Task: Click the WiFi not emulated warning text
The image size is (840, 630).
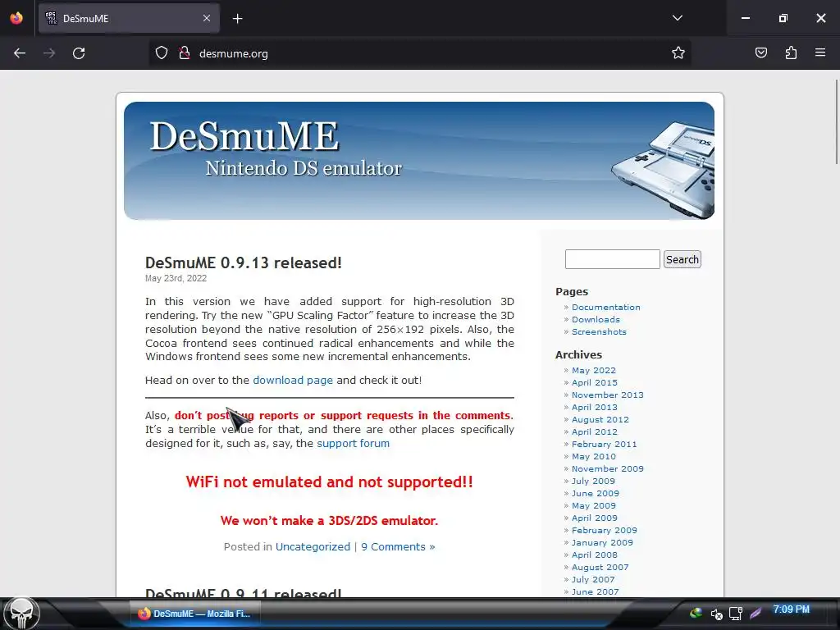Action: (330, 482)
